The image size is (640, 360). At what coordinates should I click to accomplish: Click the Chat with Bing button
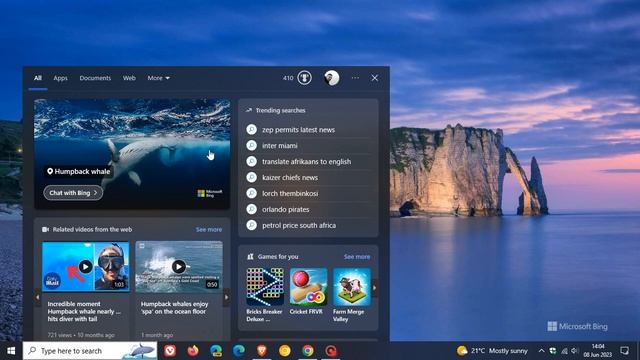pyautogui.click(x=73, y=193)
